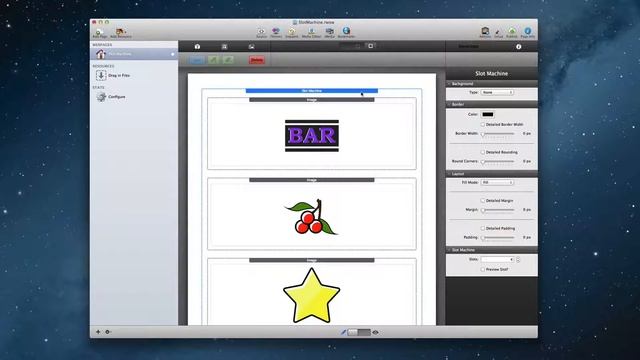Click the square icon beside the search field
Viewport: 640px width, 360px height.
[371, 46]
